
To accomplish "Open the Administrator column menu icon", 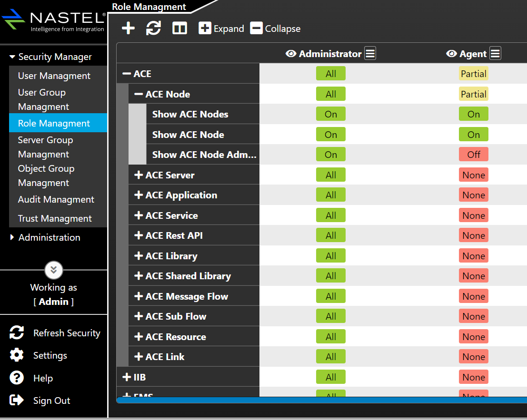I will pos(370,53).
